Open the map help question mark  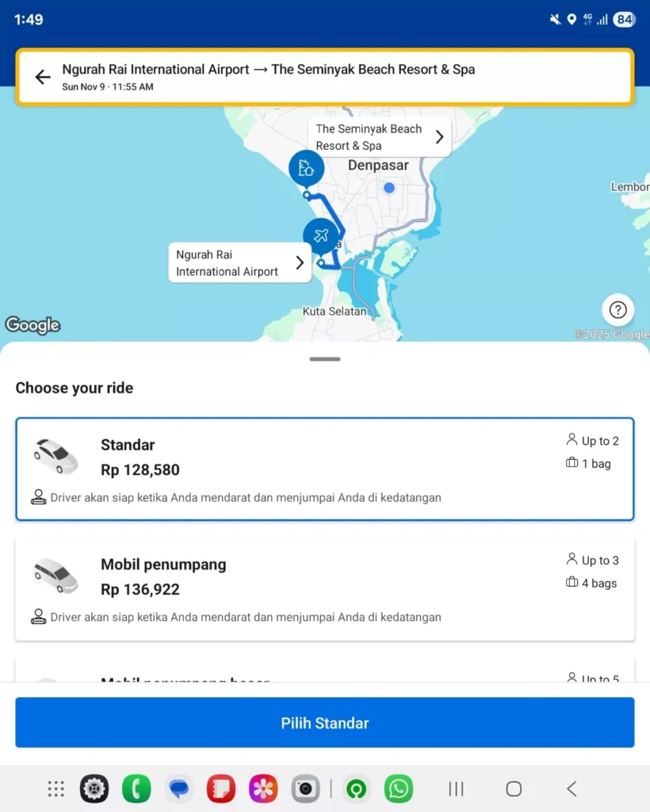coord(617,310)
